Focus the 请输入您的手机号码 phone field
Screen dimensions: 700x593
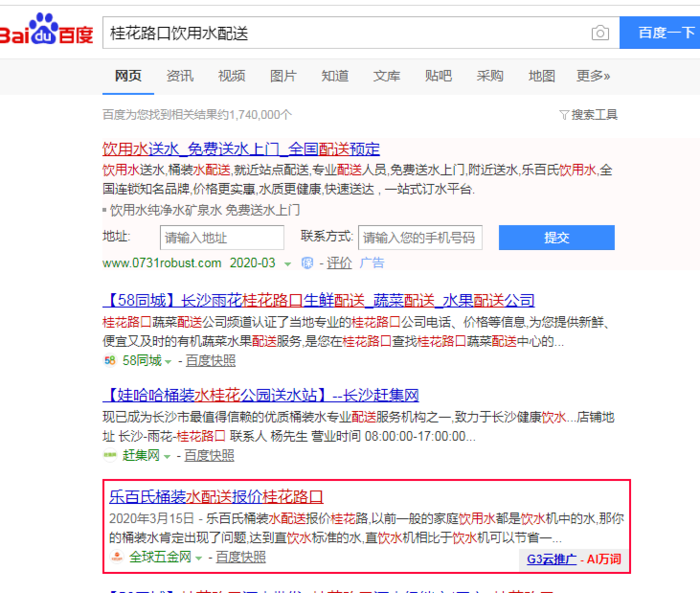pyautogui.click(x=420, y=238)
